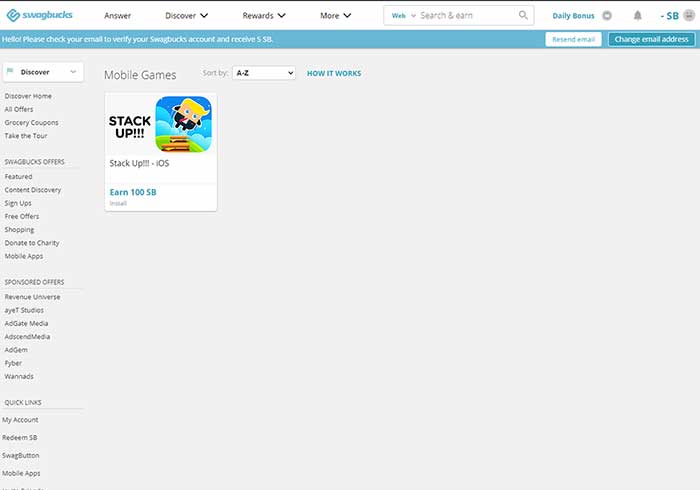Open the Answer menu item
This screenshot has width=700, height=490.
pyautogui.click(x=117, y=16)
